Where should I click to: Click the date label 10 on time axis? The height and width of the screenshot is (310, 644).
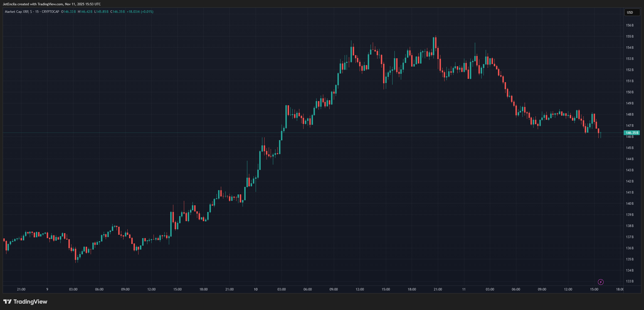(255, 289)
